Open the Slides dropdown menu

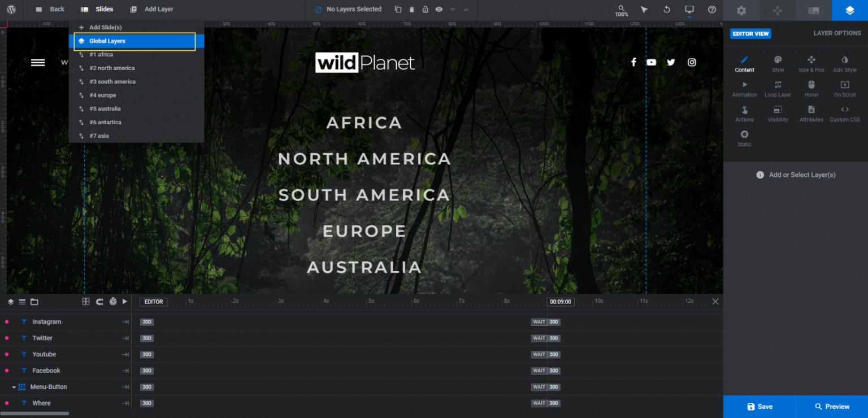[x=103, y=9]
